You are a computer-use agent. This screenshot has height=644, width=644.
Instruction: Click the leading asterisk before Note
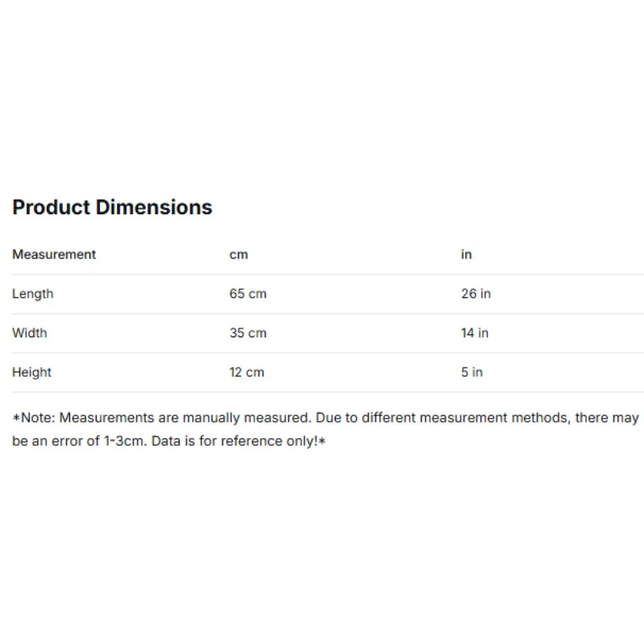click(x=16, y=418)
